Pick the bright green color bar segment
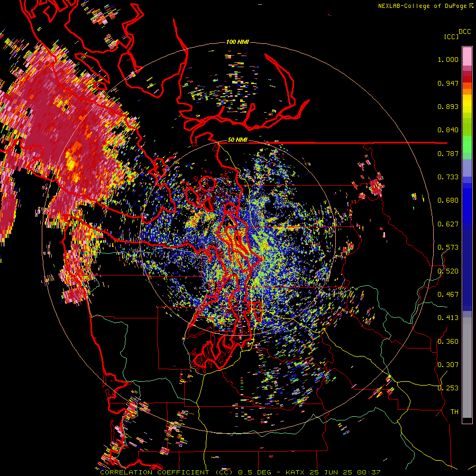Viewport: 476px width, 476px height. point(467,144)
